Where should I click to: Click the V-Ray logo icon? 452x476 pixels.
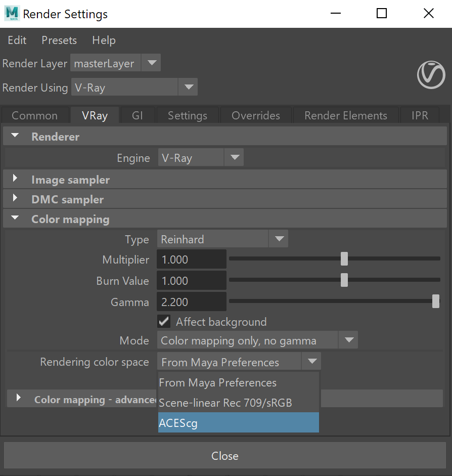pyautogui.click(x=431, y=75)
